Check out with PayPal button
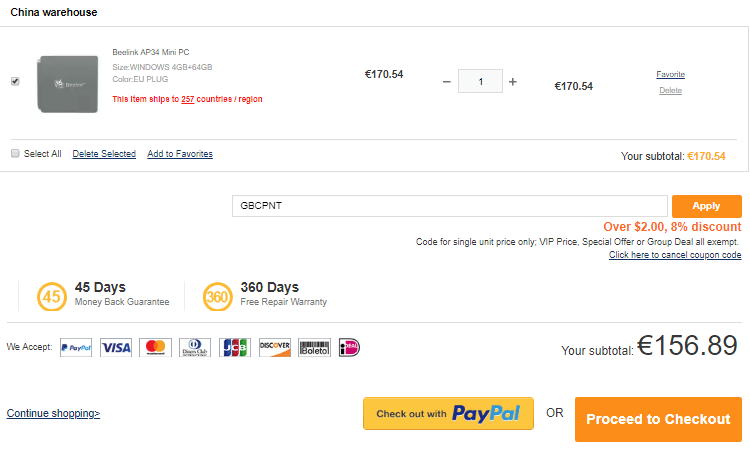Viewport: 750px width, 449px height. point(448,414)
